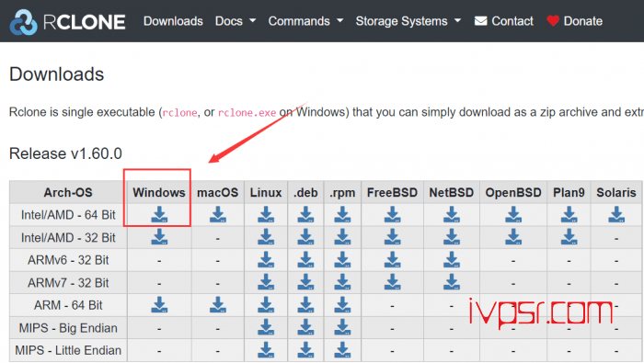This screenshot has width=644, height=363.
Task: Download .rpm ARM 64 Bit package
Action: point(342,305)
